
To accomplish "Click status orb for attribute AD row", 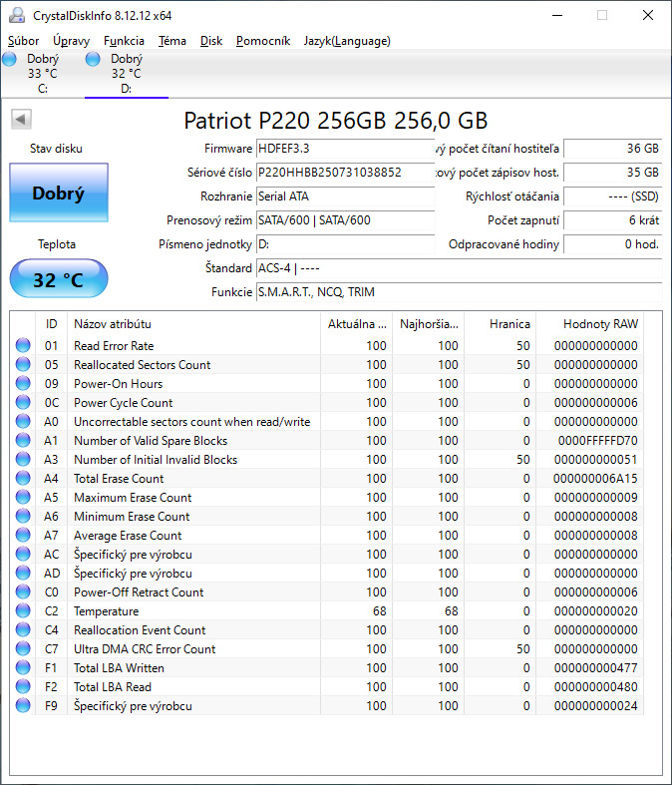I will [x=23, y=573].
